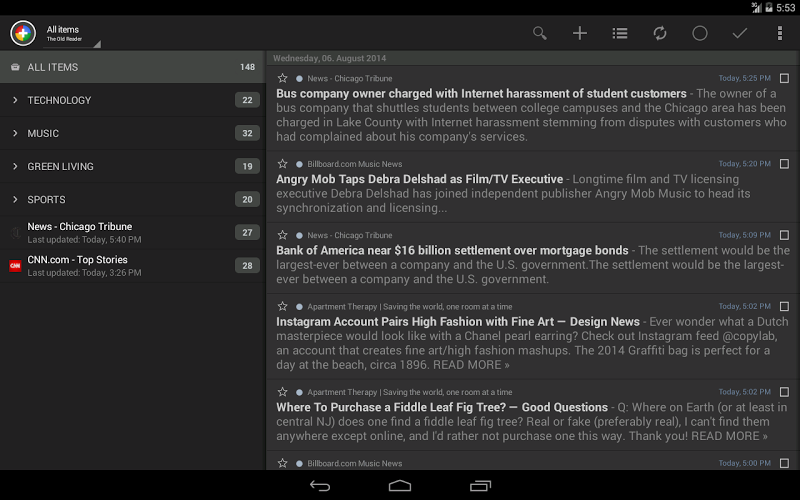Star the Billboard article from 5:00 PM

point(282,463)
